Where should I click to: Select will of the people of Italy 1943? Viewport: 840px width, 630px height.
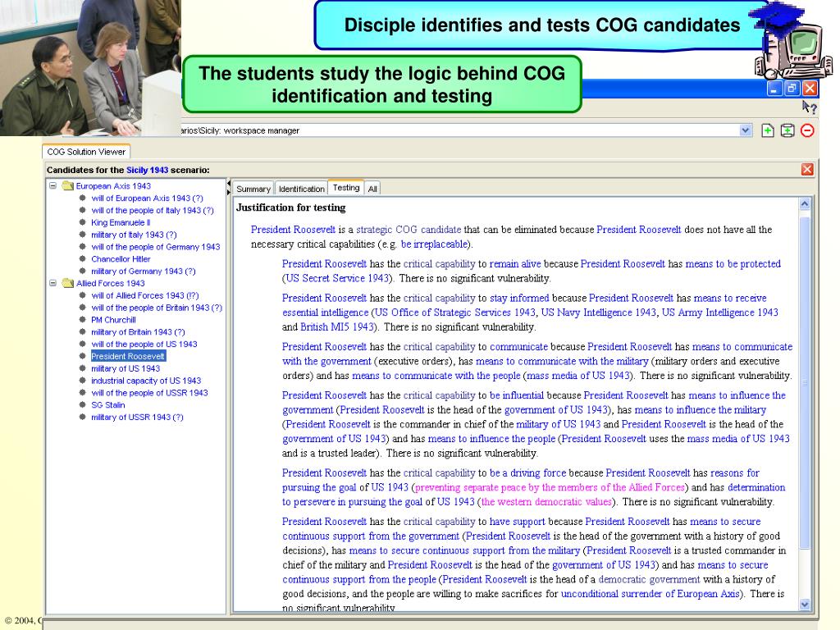[152, 211]
